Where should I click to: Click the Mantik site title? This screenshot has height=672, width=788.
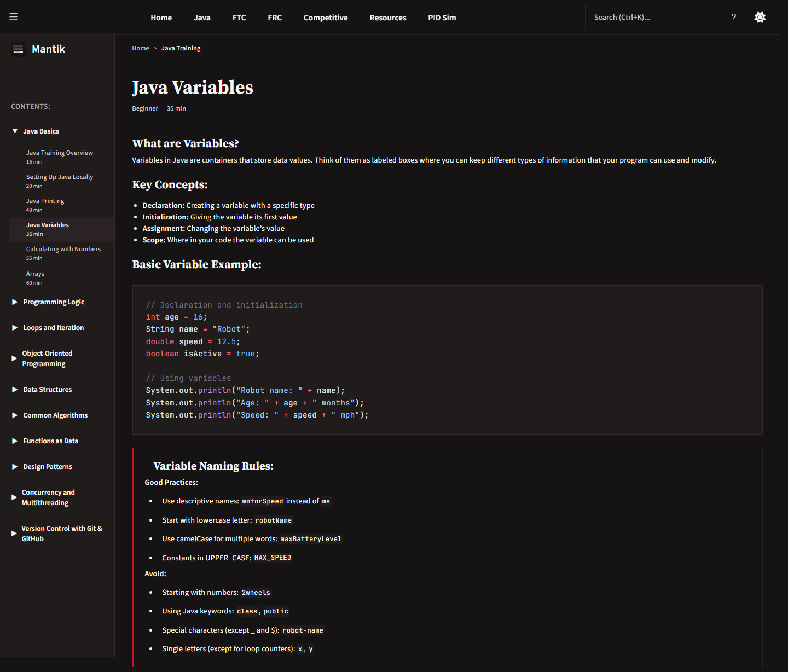click(48, 49)
